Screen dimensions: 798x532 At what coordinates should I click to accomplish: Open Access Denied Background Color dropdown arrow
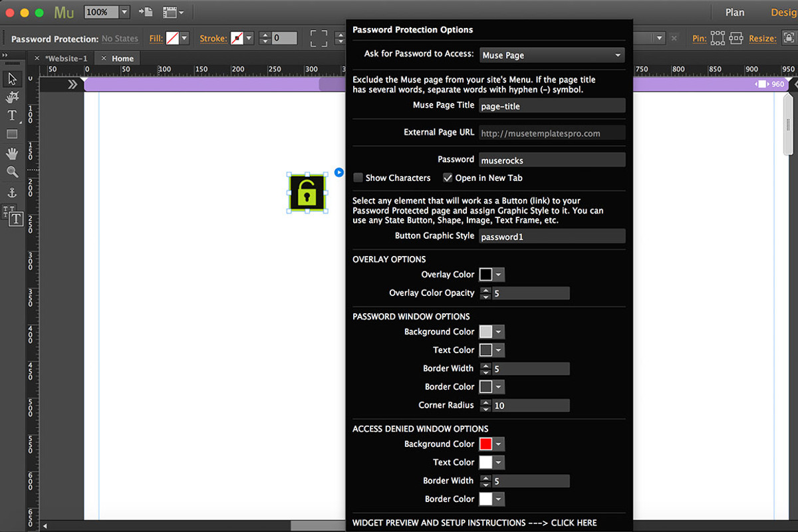pyautogui.click(x=499, y=444)
